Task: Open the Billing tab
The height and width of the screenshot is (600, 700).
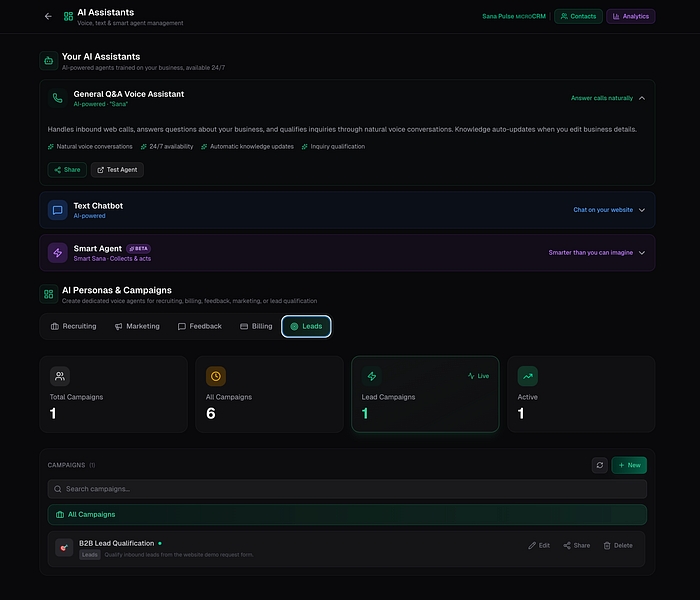Action: pos(256,327)
